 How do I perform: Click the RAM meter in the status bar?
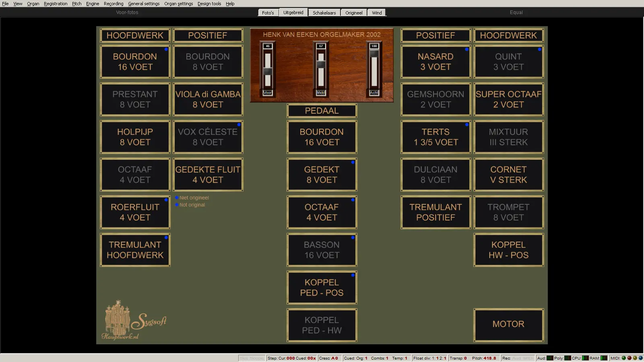[x=604, y=358]
